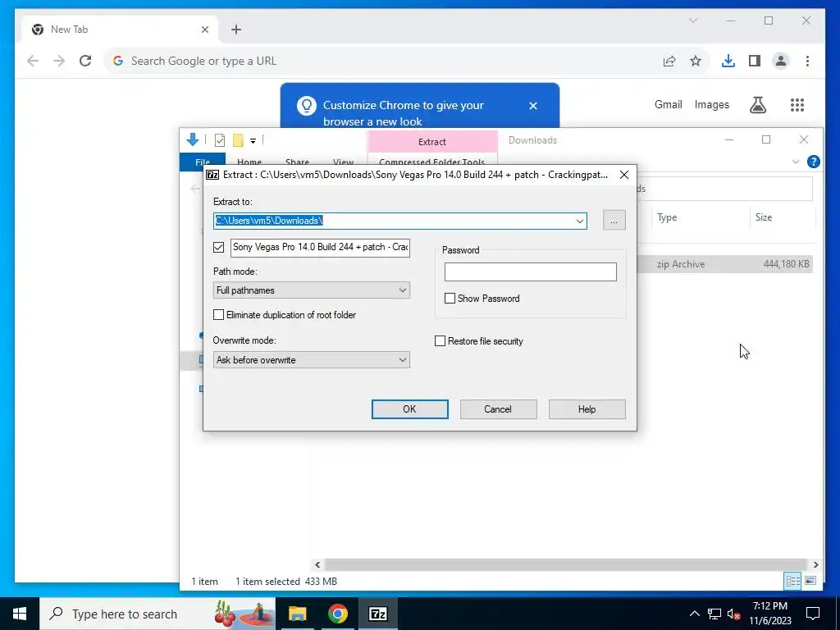Image resolution: width=840 pixels, height=630 pixels.
Task: Open the notification center icon
Action: tap(813, 614)
